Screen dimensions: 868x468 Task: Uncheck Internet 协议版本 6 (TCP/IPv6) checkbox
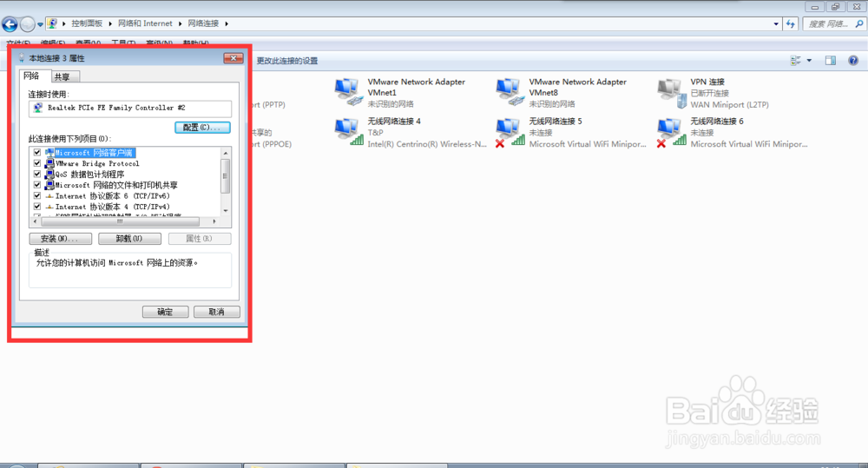pos(37,195)
